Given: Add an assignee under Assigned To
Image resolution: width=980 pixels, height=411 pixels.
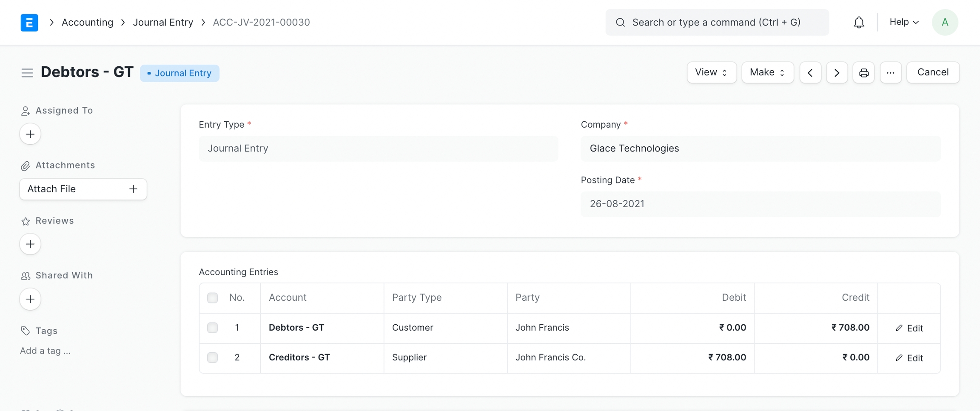Looking at the screenshot, I should pyautogui.click(x=30, y=134).
